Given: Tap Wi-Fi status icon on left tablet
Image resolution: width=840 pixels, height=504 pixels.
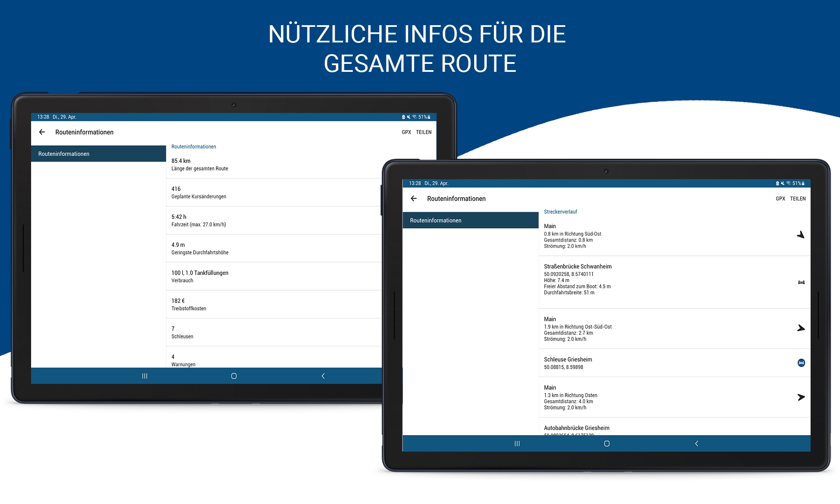Looking at the screenshot, I should (x=415, y=117).
